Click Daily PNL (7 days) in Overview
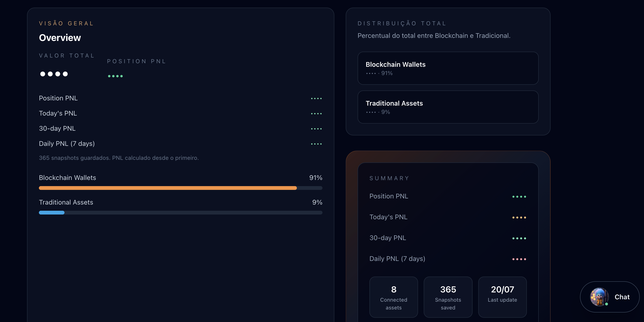 click(180, 144)
